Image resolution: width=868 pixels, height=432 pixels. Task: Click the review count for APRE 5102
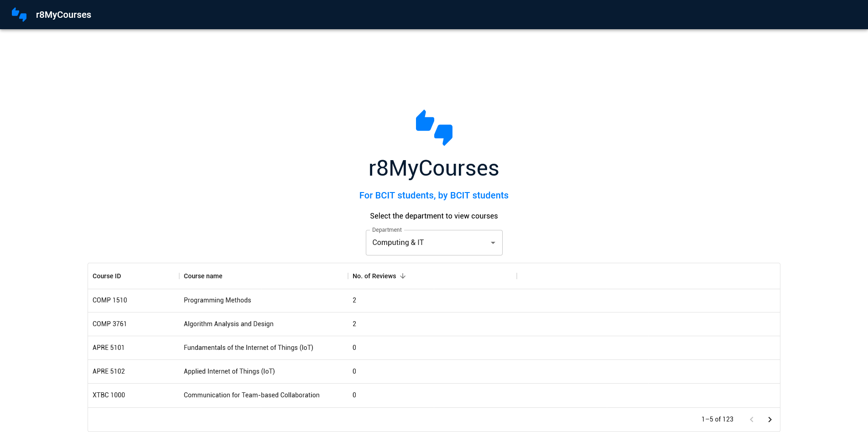(354, 371)
